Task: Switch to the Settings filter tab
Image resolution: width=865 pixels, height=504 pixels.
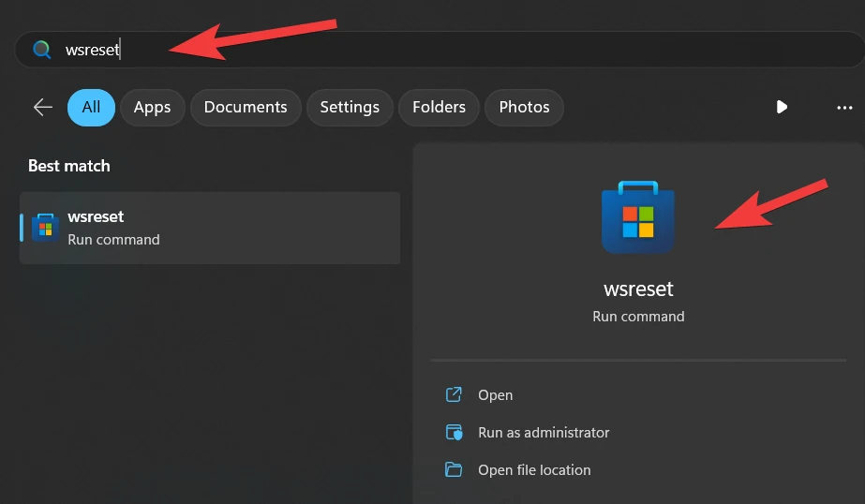Action: [x=350, y=108]
